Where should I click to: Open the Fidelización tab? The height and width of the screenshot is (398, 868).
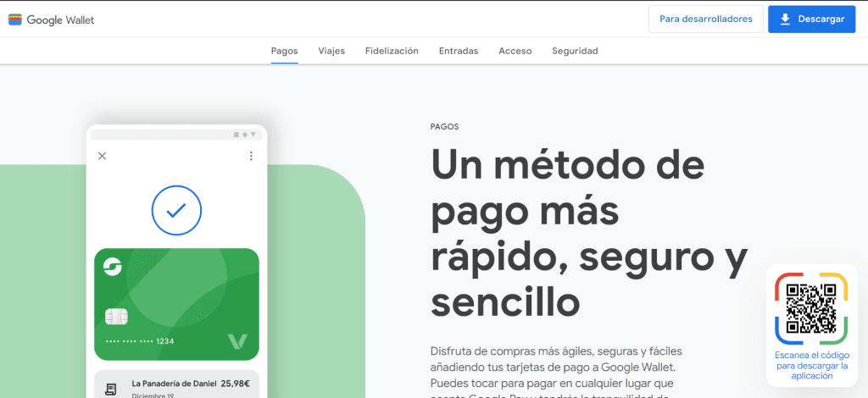392,51
